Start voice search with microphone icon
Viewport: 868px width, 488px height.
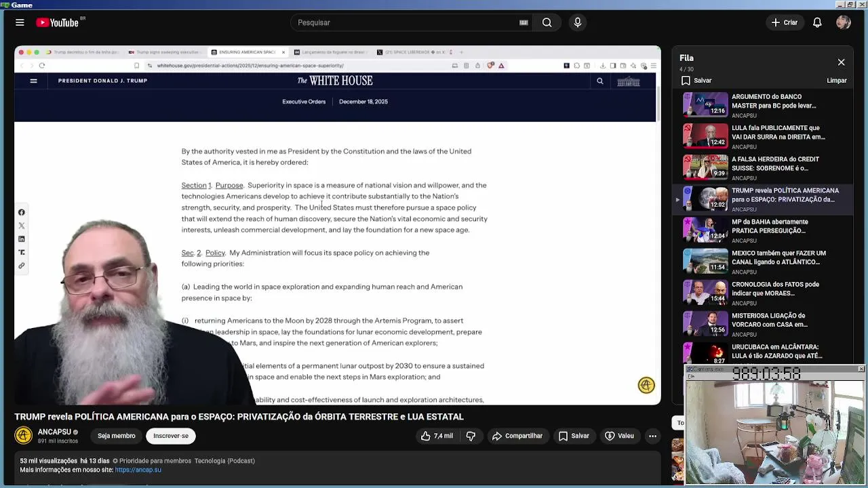pos(578,22)
